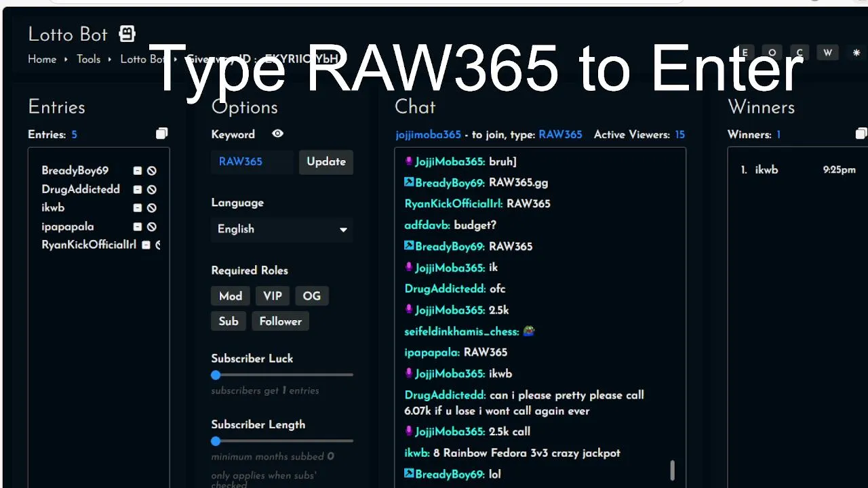Click badge icon beside BreadyBoy69 'RAW365.gg' message

coord(409,182)
